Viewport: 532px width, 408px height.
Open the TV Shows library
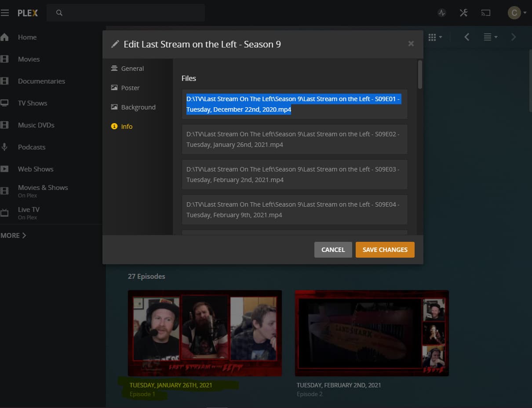point(33,103)
